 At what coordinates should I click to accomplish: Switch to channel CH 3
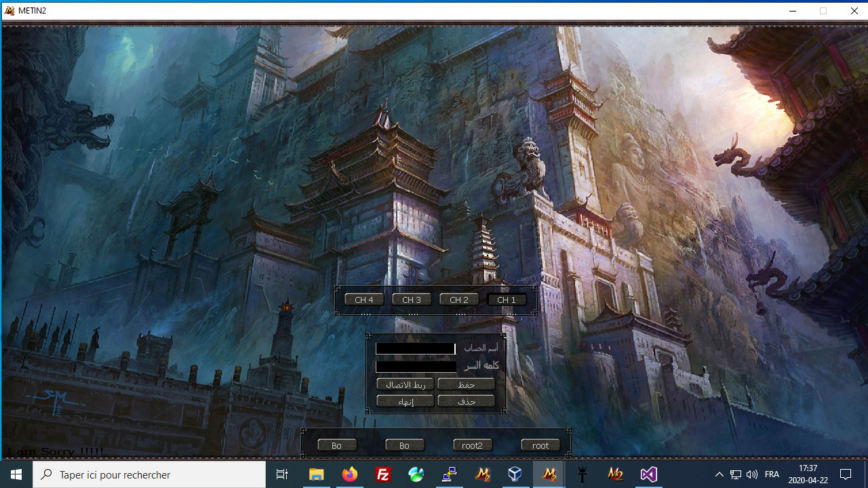(x=412, y=300)
